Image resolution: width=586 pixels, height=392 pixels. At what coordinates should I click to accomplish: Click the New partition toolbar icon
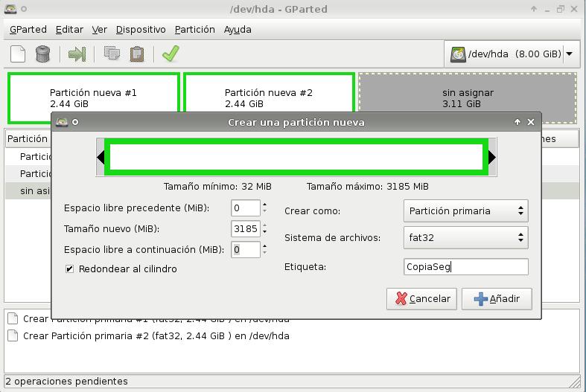[18, 54]
